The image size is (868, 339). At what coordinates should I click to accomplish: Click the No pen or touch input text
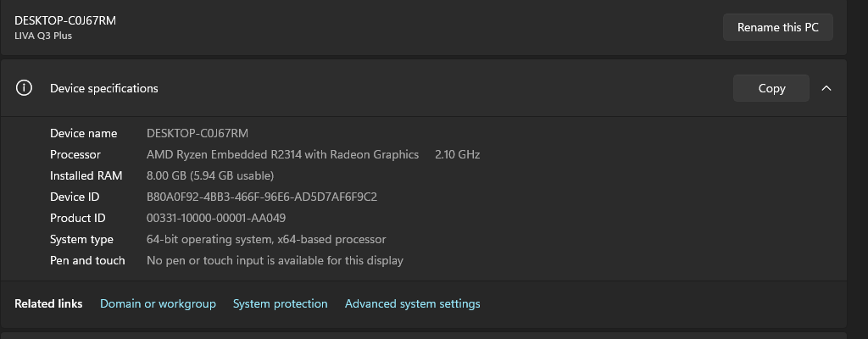coord(275,260)
